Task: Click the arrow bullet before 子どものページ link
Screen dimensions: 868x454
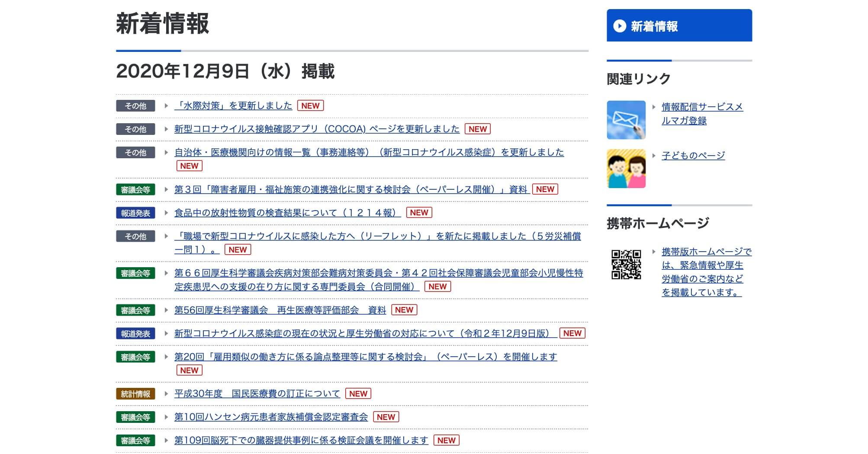Action: pyautogui.click(x=654, y=155)
